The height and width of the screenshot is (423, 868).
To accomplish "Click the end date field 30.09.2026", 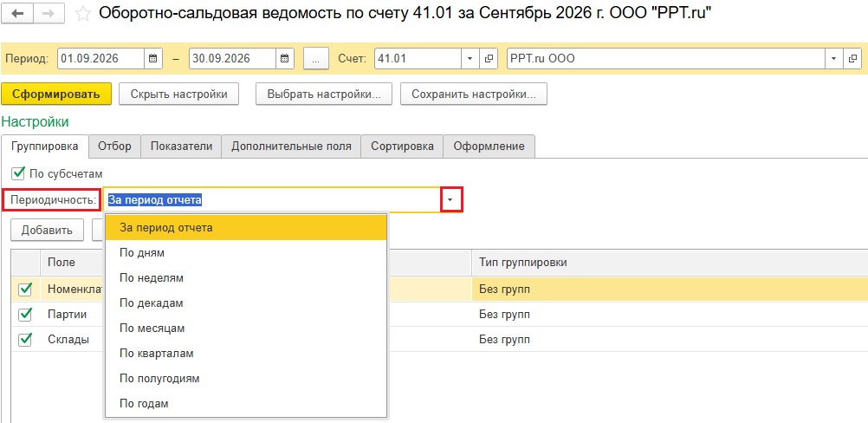I will click(232, 58).
